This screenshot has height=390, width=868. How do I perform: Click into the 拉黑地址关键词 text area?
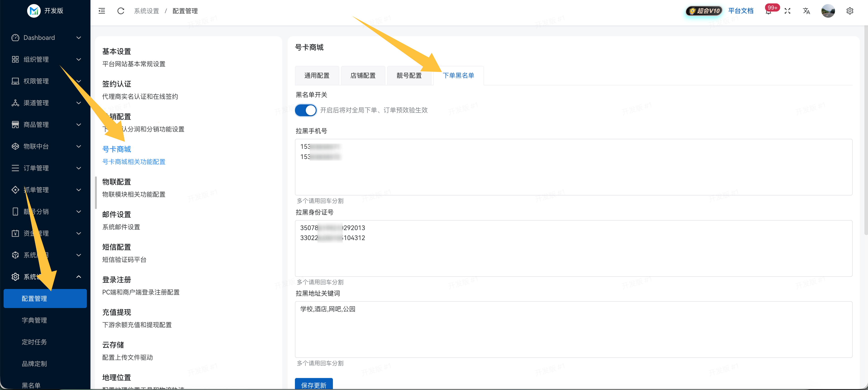click(573, 329)
